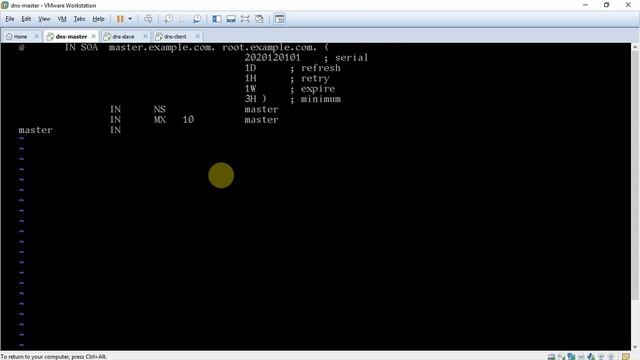Click the hard disk device icon in status bar
Image resolution: width=640 pixels, height=360 pixels.
(551, 357)
